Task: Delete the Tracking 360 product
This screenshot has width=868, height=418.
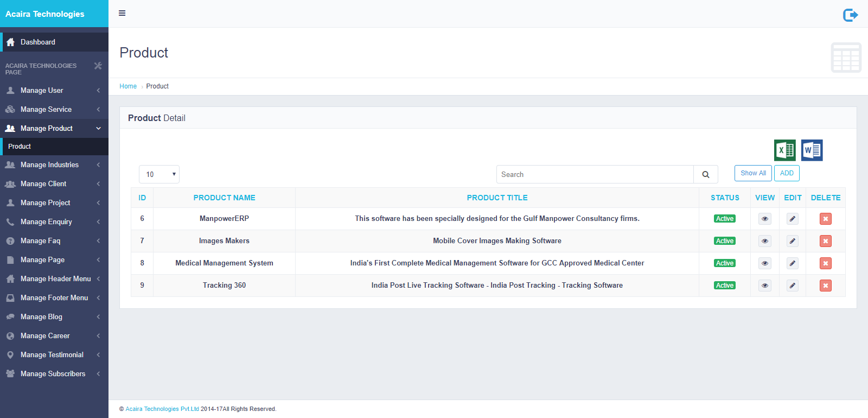Action: [825, 286]
